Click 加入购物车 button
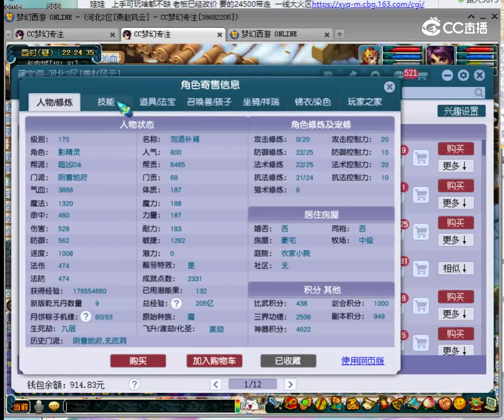The height and width of the screenshot is (420, 504). 214,361
